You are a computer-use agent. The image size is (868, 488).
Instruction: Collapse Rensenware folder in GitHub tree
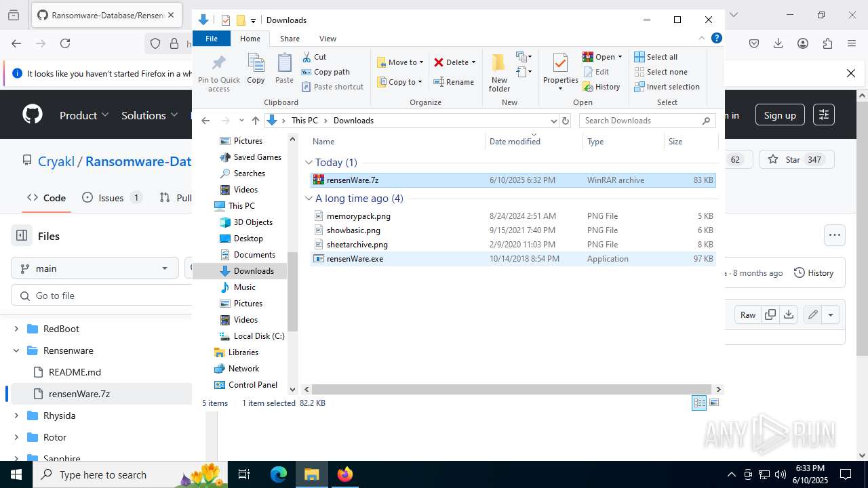point(16,350)
